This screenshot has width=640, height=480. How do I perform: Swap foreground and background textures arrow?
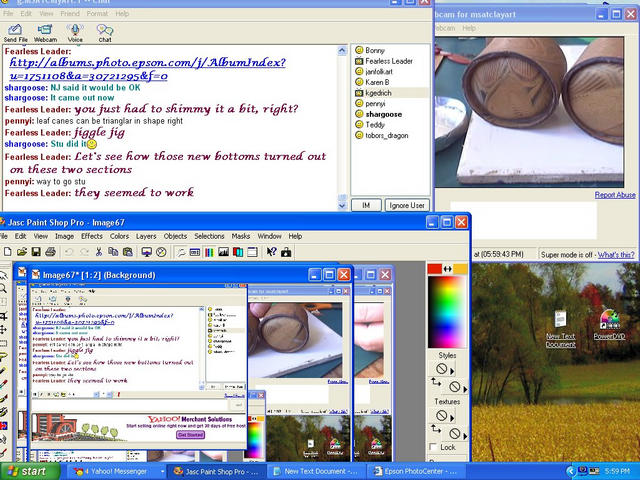436,429
